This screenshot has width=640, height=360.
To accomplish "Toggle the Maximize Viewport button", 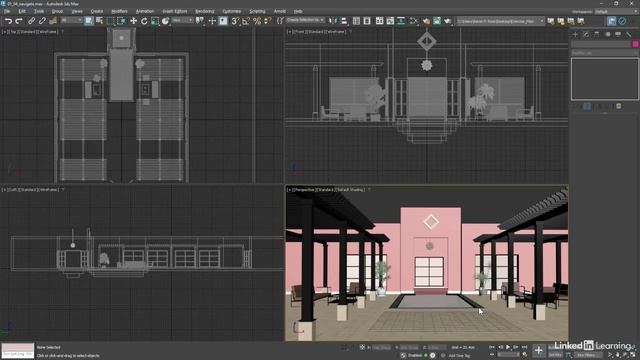I will click(633, 355).
